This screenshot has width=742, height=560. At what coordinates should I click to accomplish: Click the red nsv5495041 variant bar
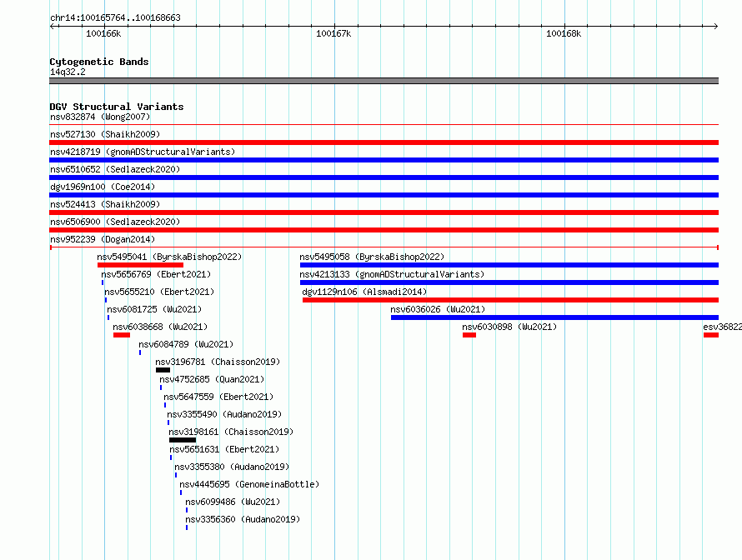coord(140,265)
